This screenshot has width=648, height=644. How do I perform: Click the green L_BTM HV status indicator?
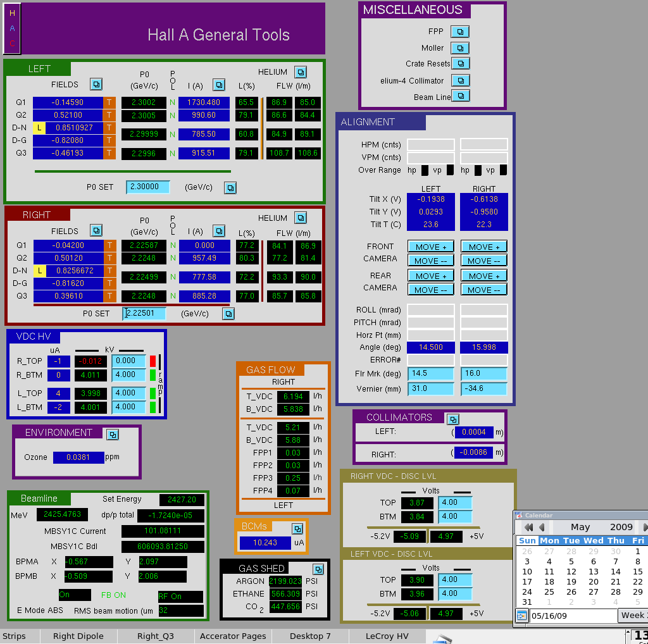(x=153, y=407)
